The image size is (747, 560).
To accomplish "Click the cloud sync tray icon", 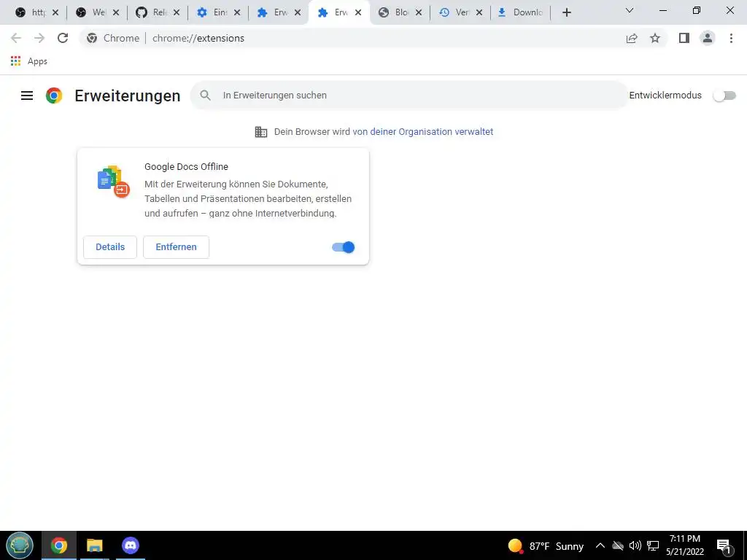I will coord(618,545).
